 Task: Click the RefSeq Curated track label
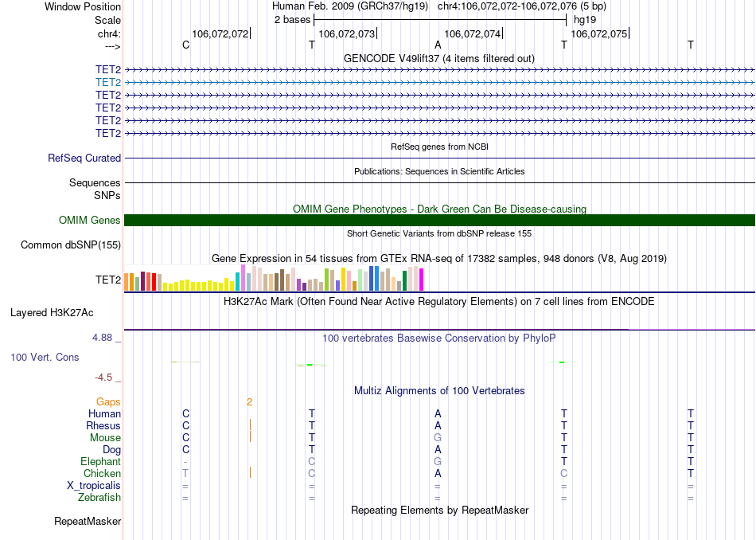tap(84, 158)
